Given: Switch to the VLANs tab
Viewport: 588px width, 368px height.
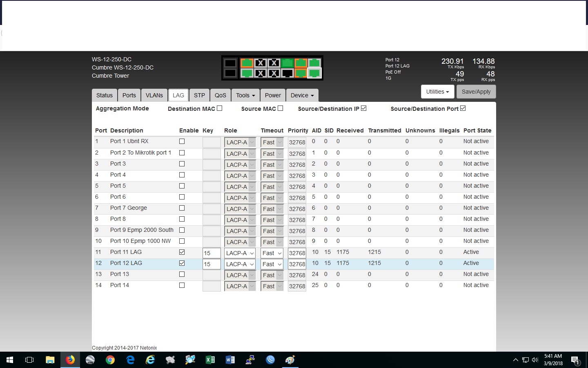Looking at the screenshot, I should point(154,95).
